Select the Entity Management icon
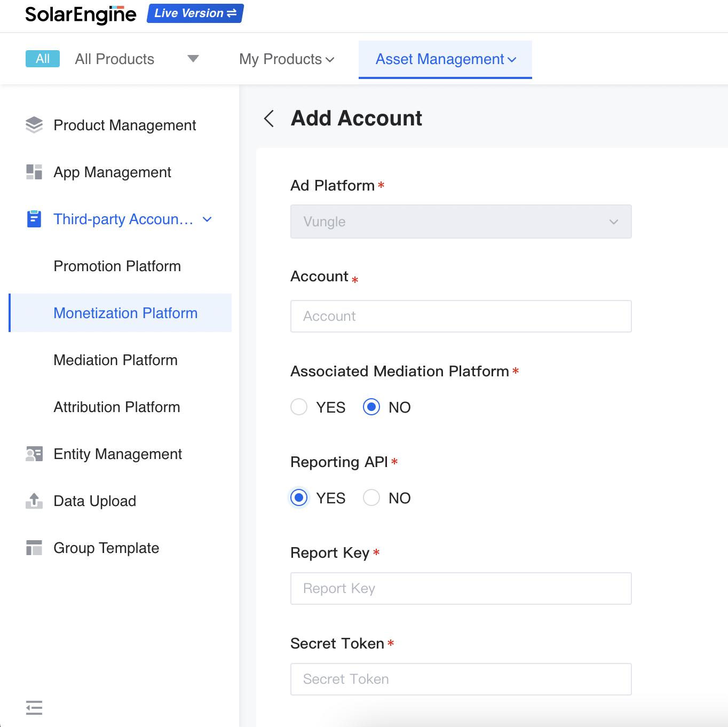The image size is (728, 727). (x=34, y=454)
